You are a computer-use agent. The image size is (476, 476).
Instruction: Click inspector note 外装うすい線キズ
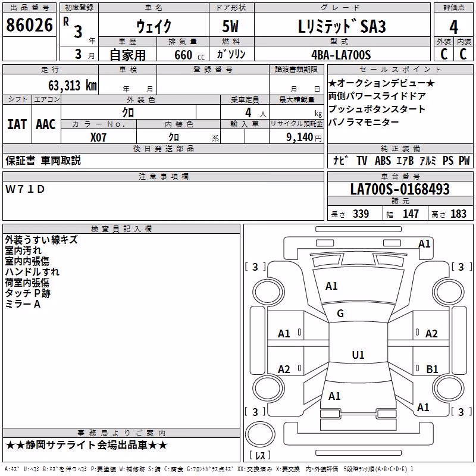(x=41, y=240)
